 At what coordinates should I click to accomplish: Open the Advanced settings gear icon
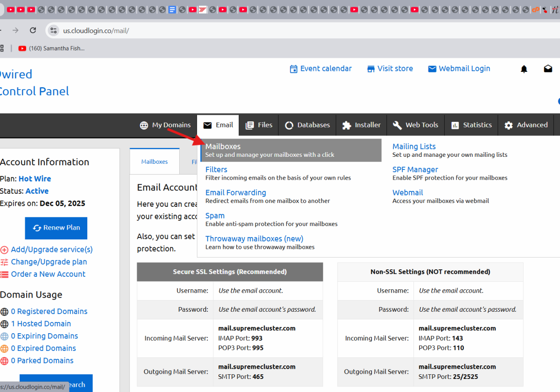pyautogui.click(x=508, y=125)
